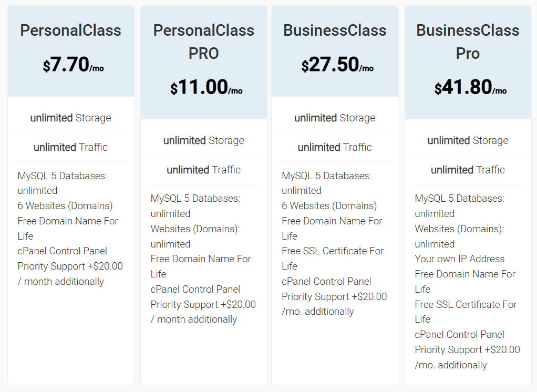Click "Websites (Domains):" under PersonalClass PRO
Viewport: 537px width, 392px height.
coord(195,229)
